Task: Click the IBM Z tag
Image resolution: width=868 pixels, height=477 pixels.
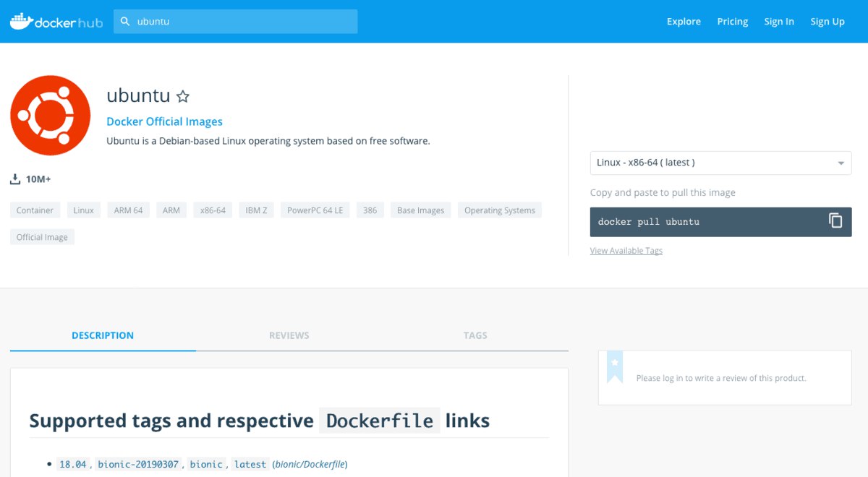Action: 257,210
